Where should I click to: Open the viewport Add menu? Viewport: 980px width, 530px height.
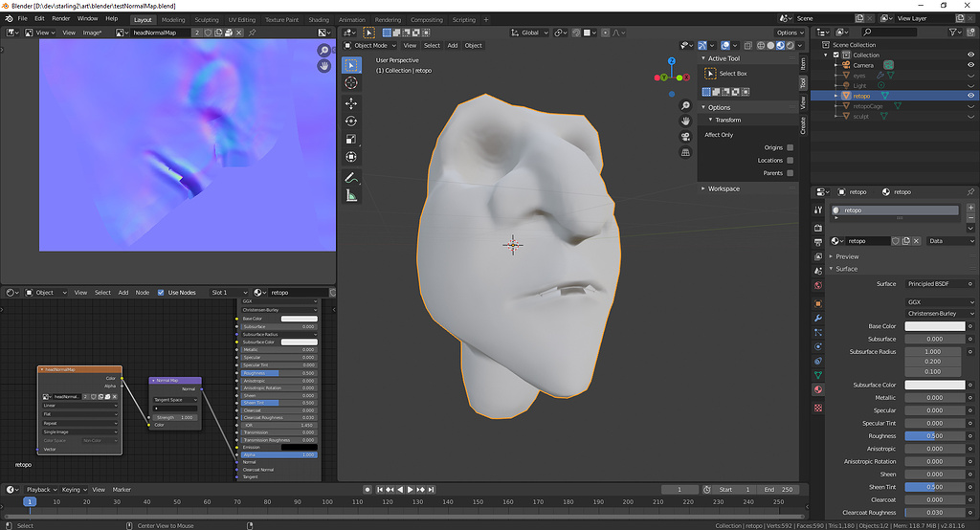click(452, 45)
